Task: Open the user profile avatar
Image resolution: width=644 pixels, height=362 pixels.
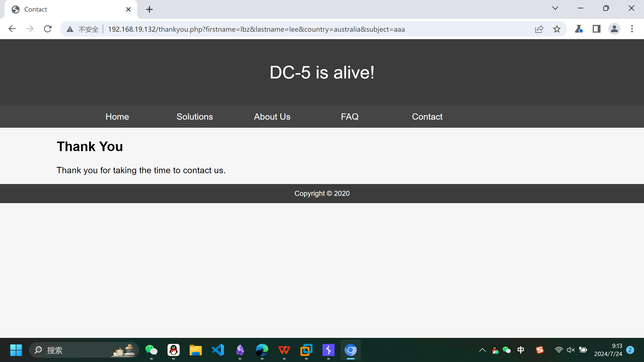Action: [x=614, y=29]
